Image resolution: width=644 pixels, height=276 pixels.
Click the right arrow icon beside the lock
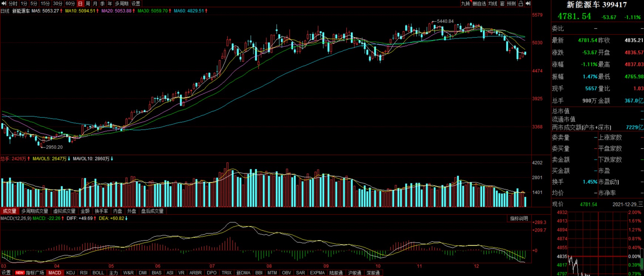tap(528, 3)
